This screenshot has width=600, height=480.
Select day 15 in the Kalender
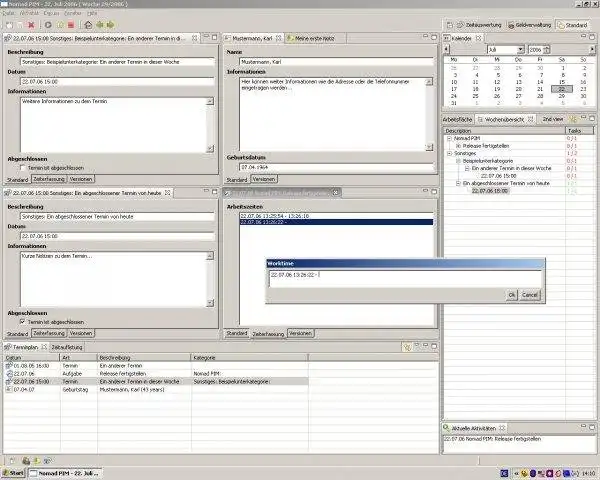pyautogui.click(x=561, y=82)
